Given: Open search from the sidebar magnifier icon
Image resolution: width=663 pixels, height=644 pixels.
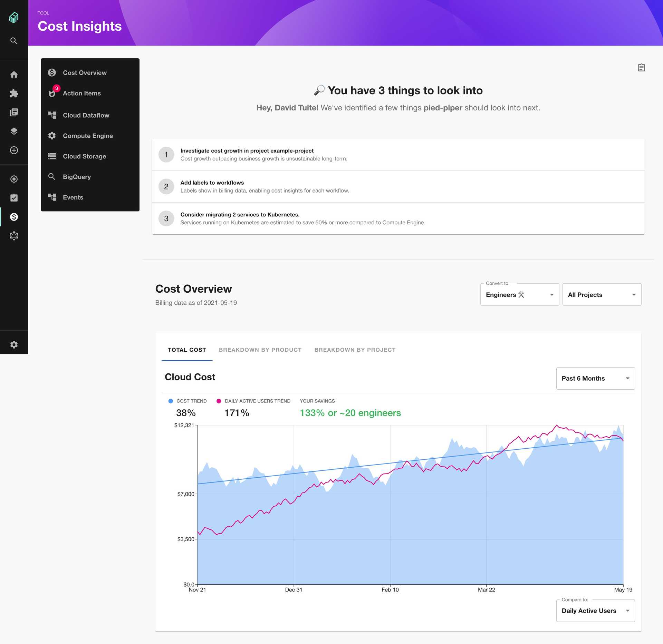Looking at the screenshot, I should (x=14, y=41).
